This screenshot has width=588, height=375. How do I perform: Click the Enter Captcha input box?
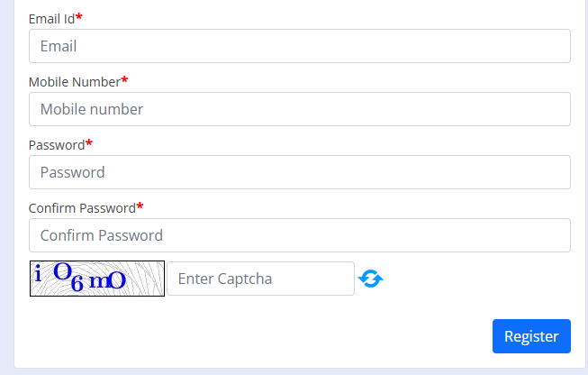pyautogui.click(x=260, y=279)
